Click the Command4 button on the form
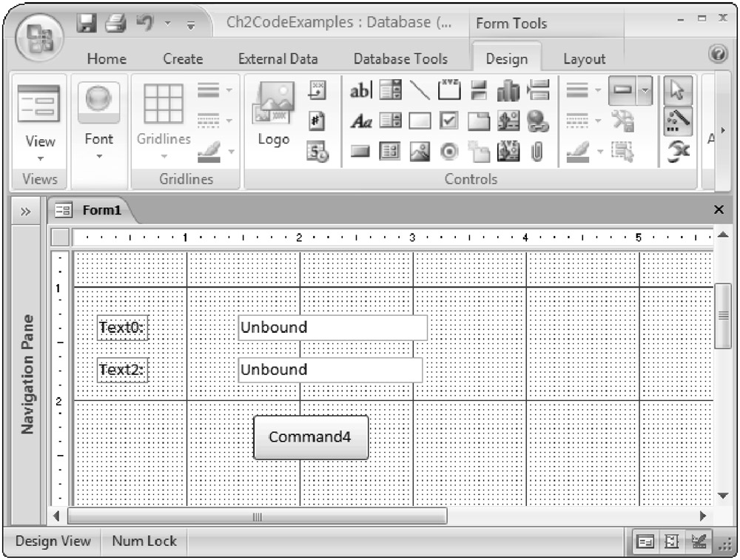This screenshot has height=560, width=740. pyautogui.click(x=310, y=436)
